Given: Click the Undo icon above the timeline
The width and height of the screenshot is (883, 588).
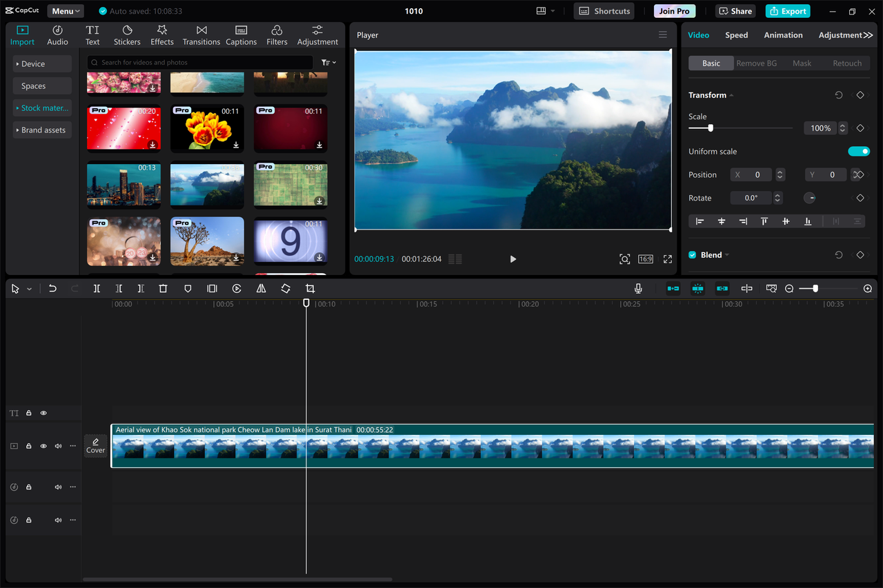Looking at the screenshot, I should pyautogui.click(x=52, y=288).
